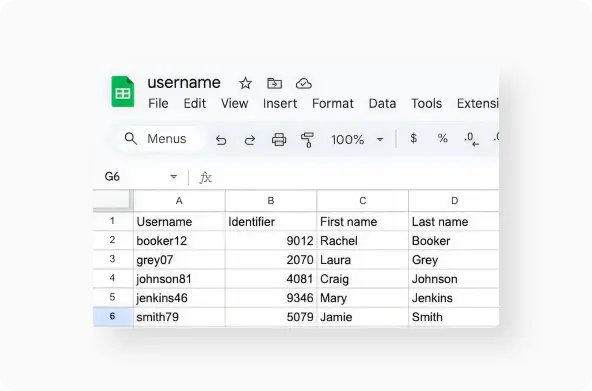The height and width of the screenshot is (391, 592).
Task: Click the print icon
Action: (279, 140)
